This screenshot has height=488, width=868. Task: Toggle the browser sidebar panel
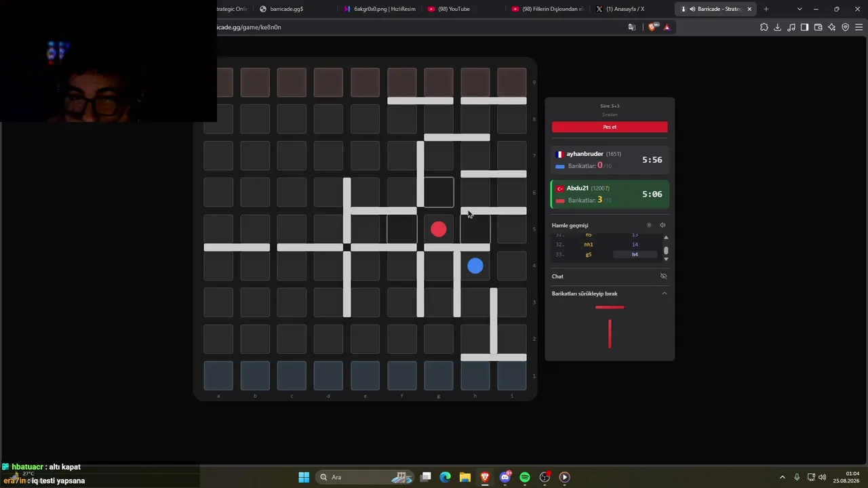point(805,27)
